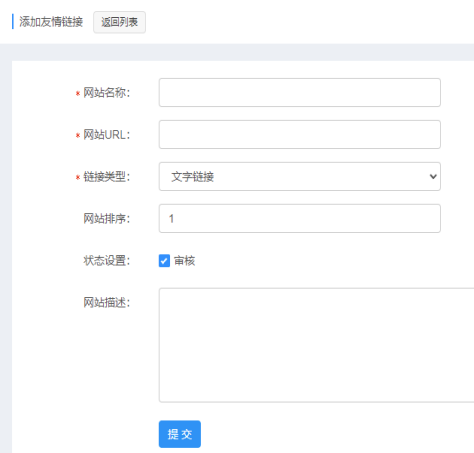Focus the 网站描述 textarea
The width and height of the screenshot is (474, 453).
pyautogui.click(x=317, y=345)
